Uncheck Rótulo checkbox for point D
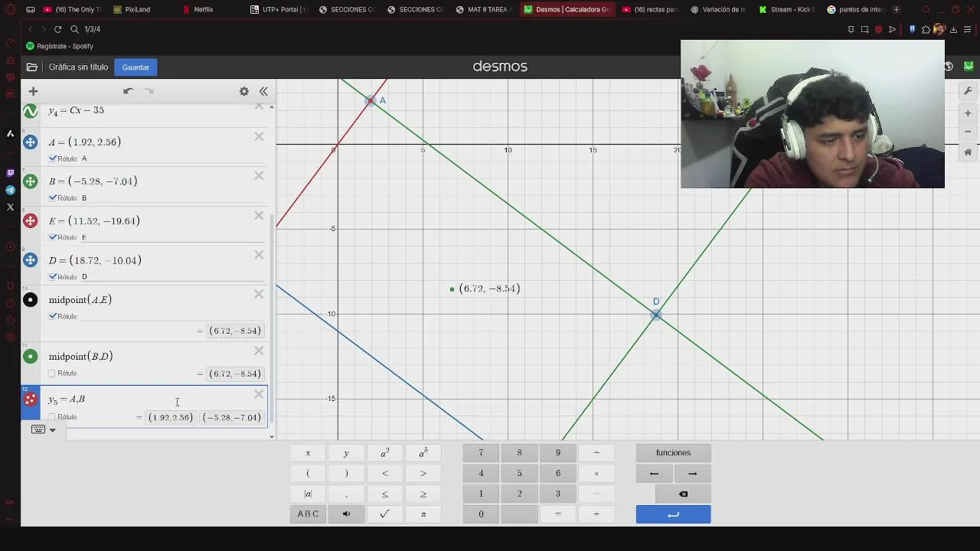This screenshot has height=551, width=980. [53, 276]
